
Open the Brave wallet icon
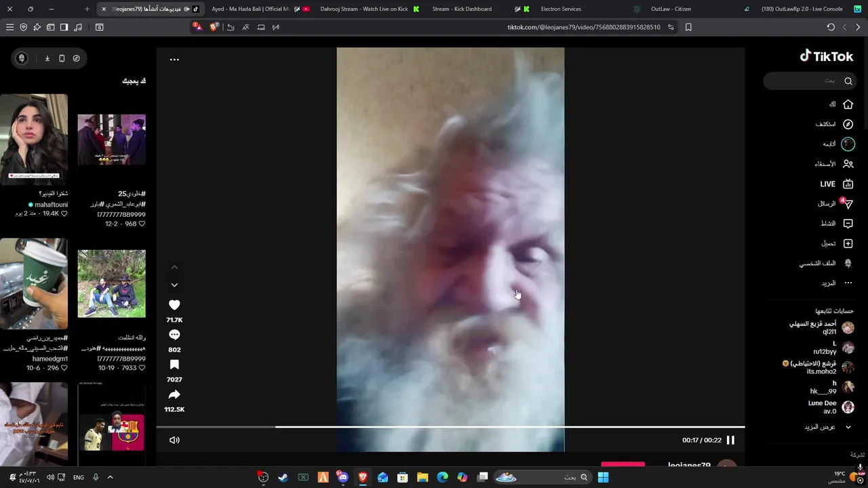click(x=50, y=27)
